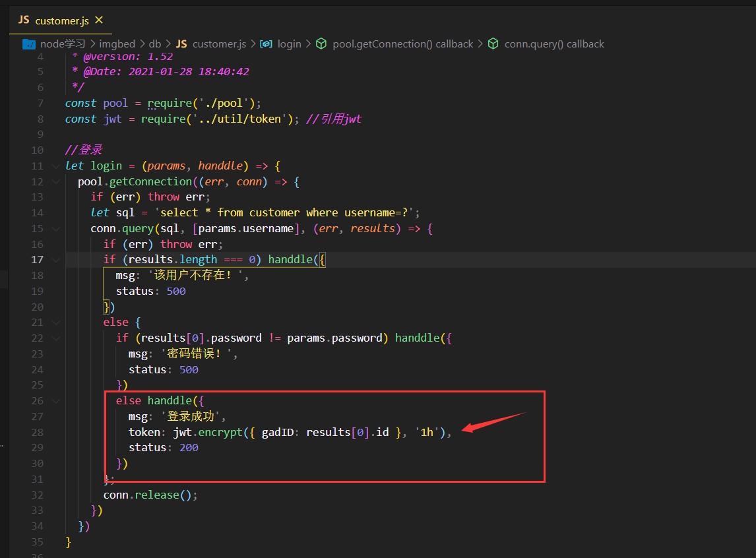Click line number 7 in gutter
756x558 pixels.
(x=40, y=103)
